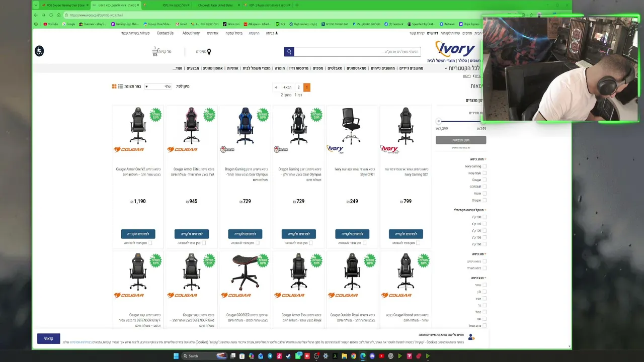Open Google Chrome from the taskbar
644x362 pixels.
pos(354,356)
